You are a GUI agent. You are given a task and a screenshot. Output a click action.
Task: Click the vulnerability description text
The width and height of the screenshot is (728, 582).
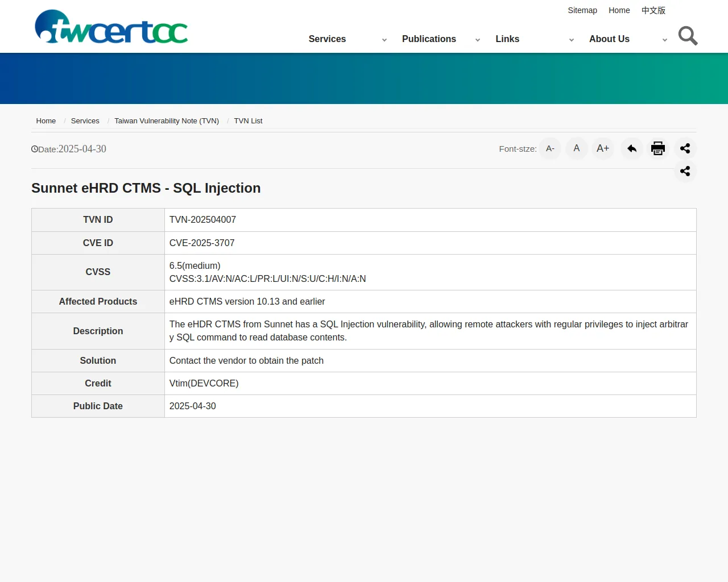pyautogui.click(x=429, y=331)
